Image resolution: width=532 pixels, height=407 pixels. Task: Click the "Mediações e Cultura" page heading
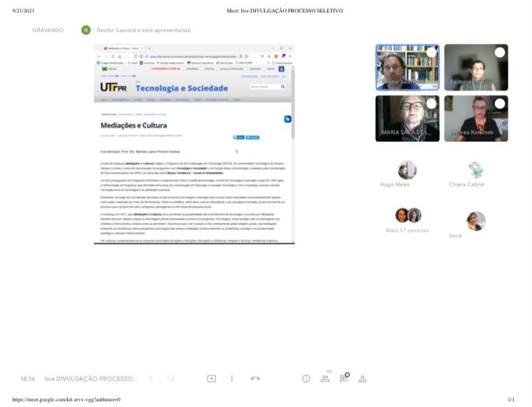tap(134, 126)
